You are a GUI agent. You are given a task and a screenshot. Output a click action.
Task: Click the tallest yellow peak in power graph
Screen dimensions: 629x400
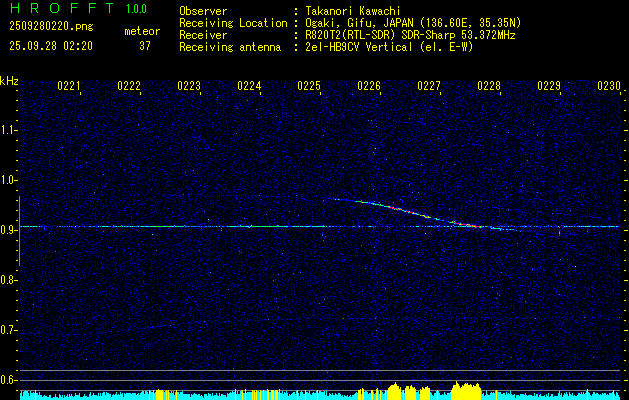coord(464,387)
